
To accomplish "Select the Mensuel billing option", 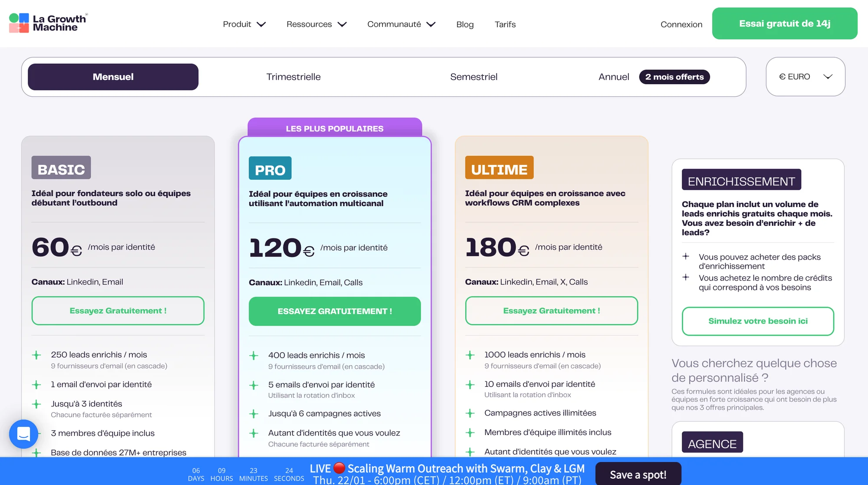I will pyautogui.click(x=113, y=77).
